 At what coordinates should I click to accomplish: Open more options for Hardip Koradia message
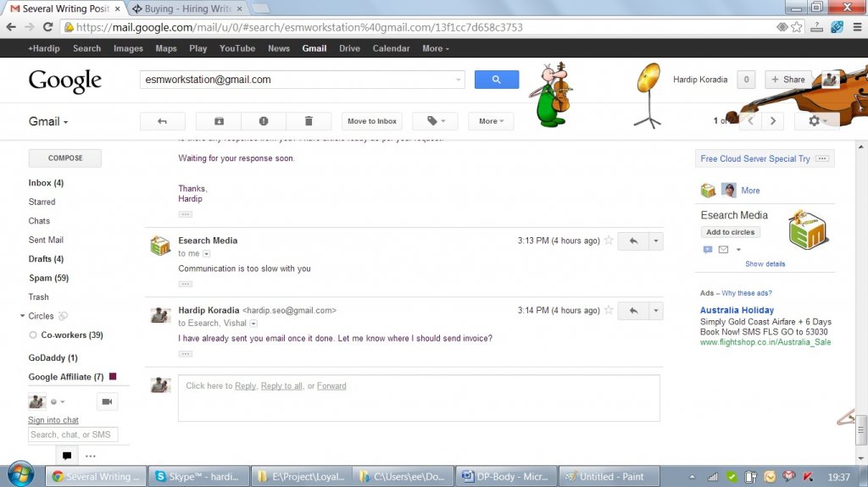pos(656,311)
